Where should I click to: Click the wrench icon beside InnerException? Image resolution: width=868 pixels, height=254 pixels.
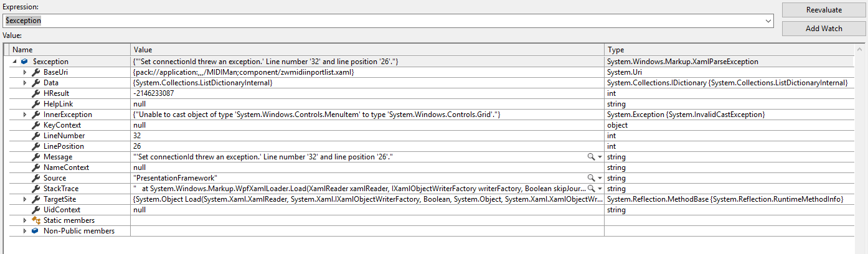(x=36, y=115)
